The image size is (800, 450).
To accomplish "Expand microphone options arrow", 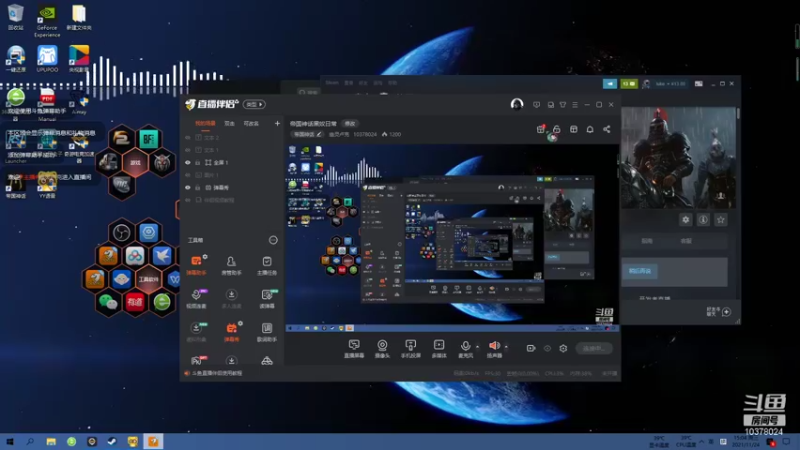I will click(x=477, y=347).
